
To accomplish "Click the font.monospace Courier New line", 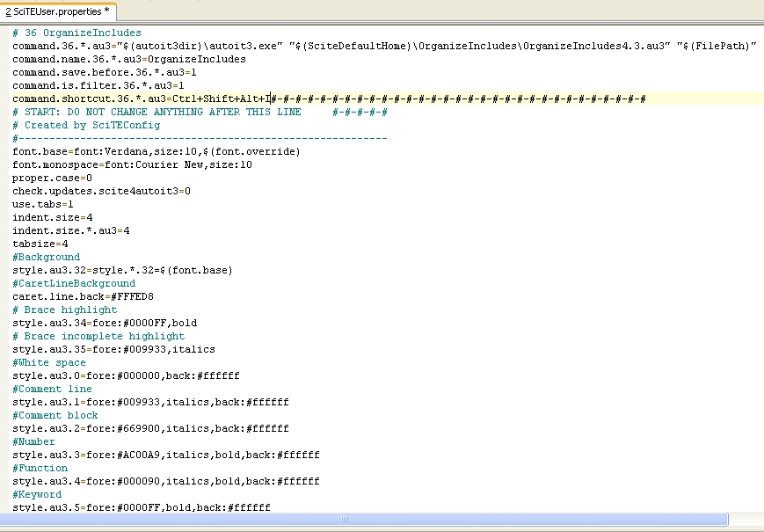I will pyautogui.click(x=132, y=164).
